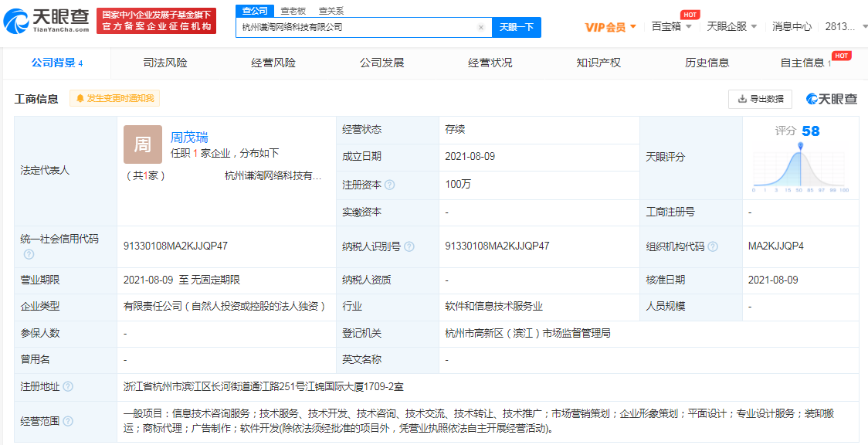Enable 发生变更时通知我 change alert
The width and height of the screenshot is (868, 445).
114,98
